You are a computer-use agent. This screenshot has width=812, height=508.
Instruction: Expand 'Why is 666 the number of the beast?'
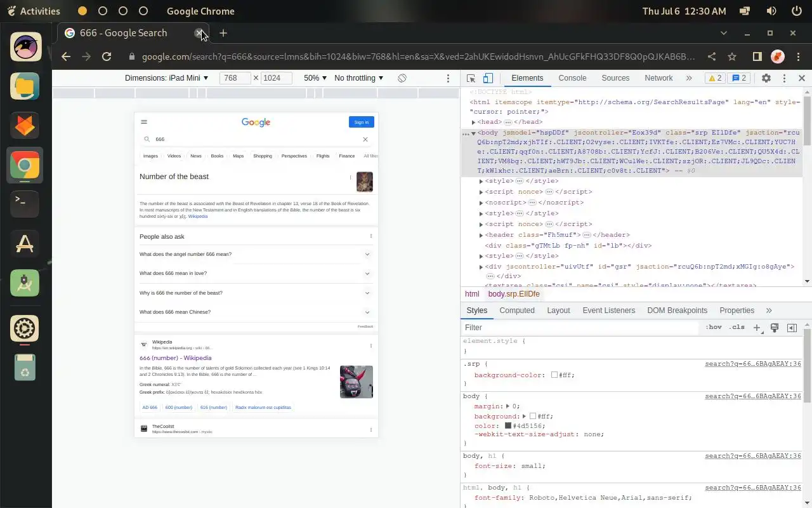pos(255,293)
